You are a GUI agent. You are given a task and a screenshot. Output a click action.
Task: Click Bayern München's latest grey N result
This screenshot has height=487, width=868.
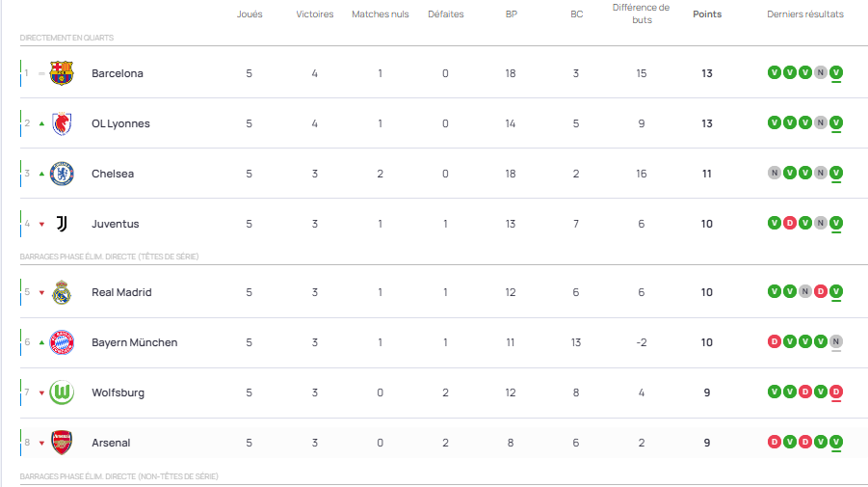point(835,341)
